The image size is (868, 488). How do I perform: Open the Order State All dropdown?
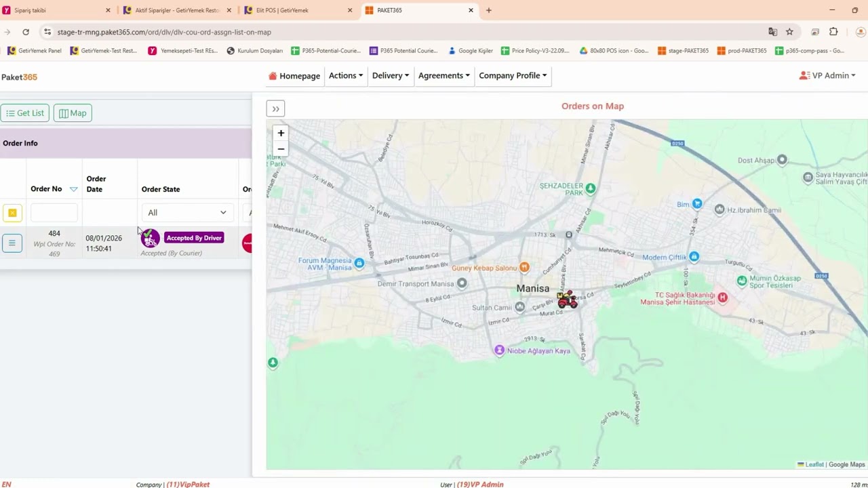tap(187, 213)
